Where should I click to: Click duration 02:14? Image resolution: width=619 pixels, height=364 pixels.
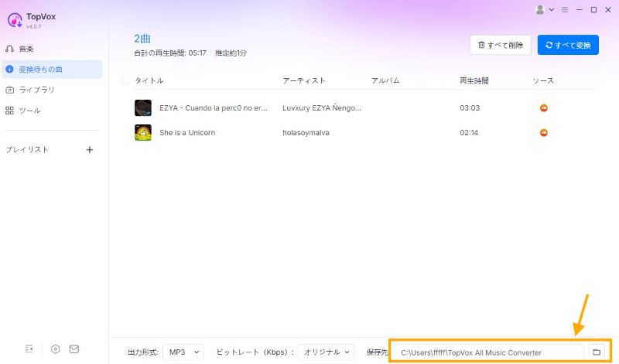469,132
